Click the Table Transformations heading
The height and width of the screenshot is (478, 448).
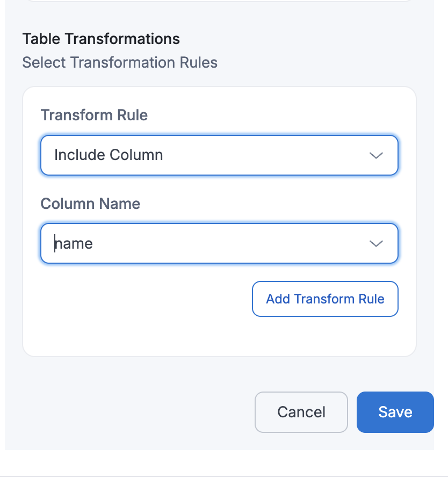(x=101, y=39)
